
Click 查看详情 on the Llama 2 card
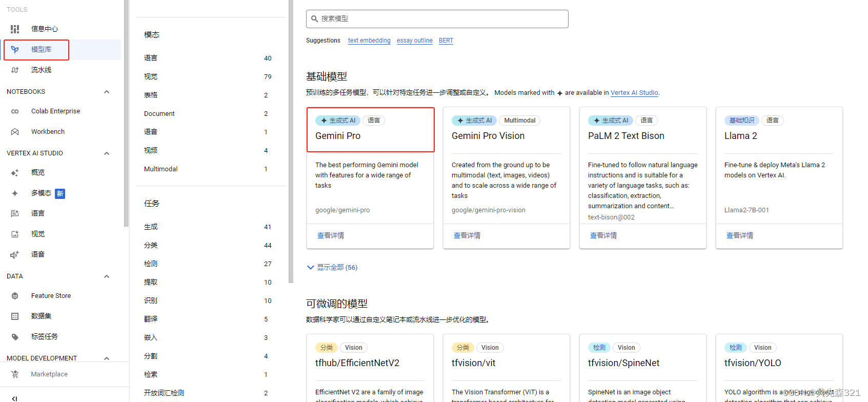point(740,235)
